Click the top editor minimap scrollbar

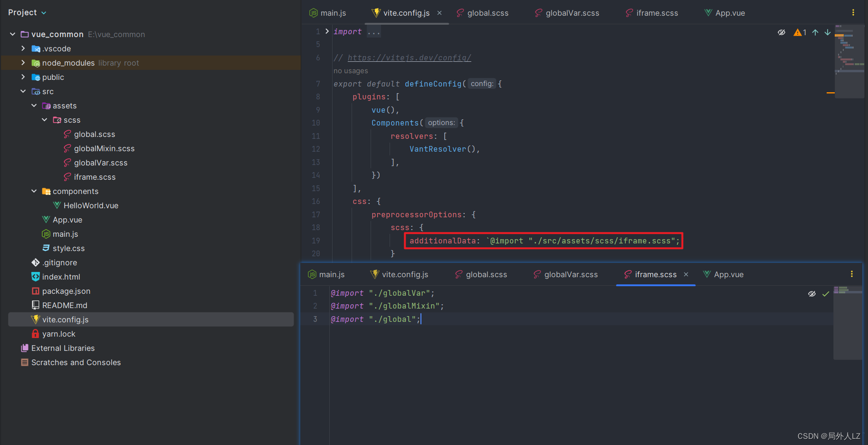[x=849, y=61]
